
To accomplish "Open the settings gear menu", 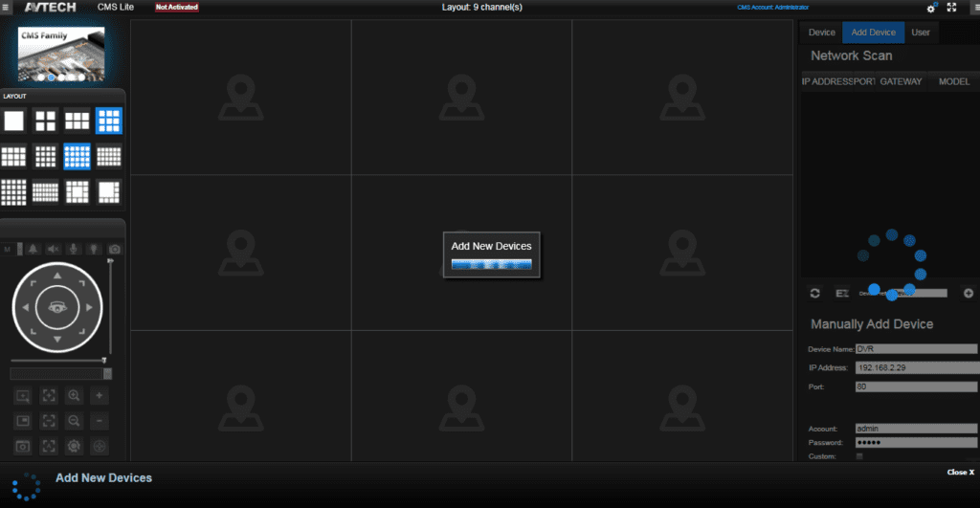I will [931, 8].
